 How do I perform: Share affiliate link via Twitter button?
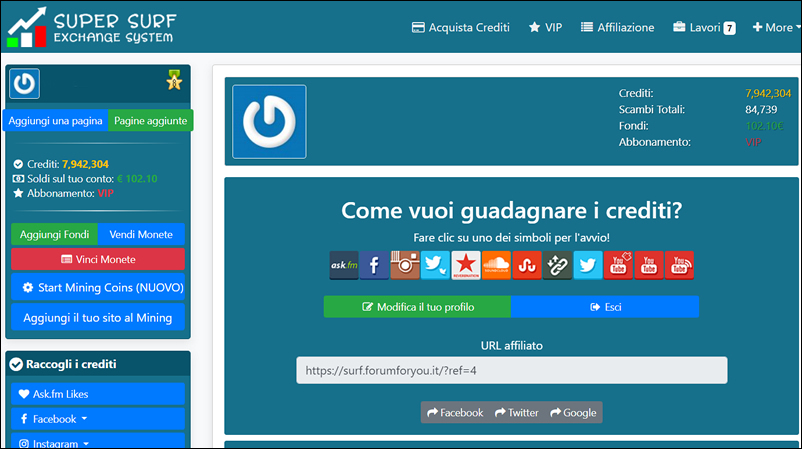pos(516,412)
